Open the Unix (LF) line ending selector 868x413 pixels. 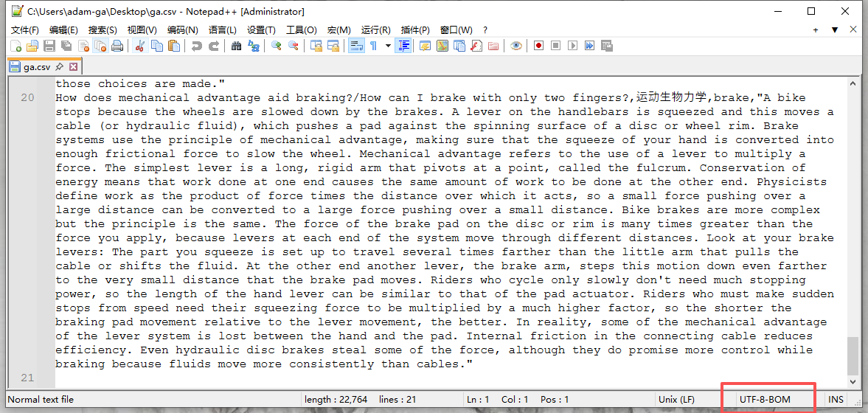click(678, 400)
